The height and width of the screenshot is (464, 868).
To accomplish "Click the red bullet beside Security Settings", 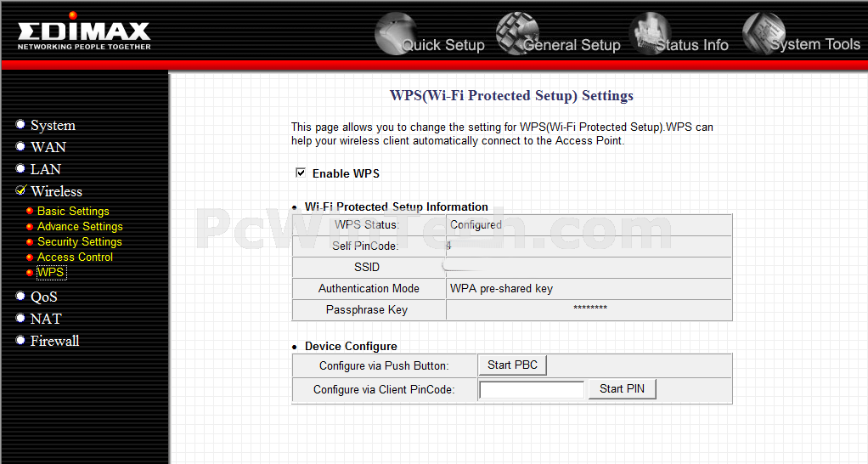I will tap(30, 242).
